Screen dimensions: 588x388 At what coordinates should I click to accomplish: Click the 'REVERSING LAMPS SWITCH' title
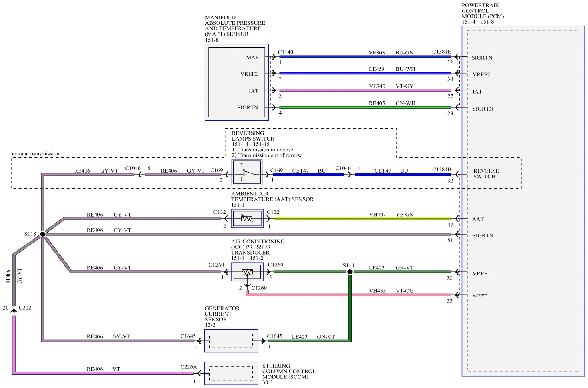pos(253,136)
